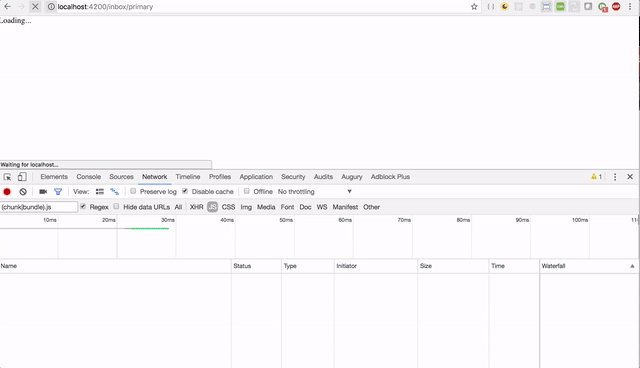640x368 pixels.
Task: Open the Timeline tab
Action: click(x=188, y=177)
